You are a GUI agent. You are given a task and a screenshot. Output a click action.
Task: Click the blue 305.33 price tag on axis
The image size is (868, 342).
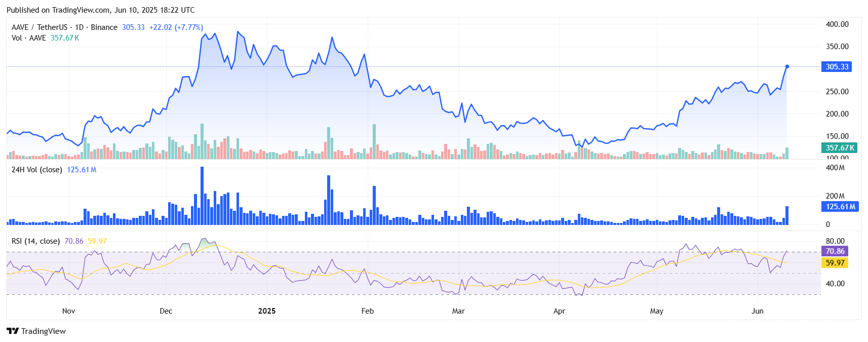pos(837,67)
